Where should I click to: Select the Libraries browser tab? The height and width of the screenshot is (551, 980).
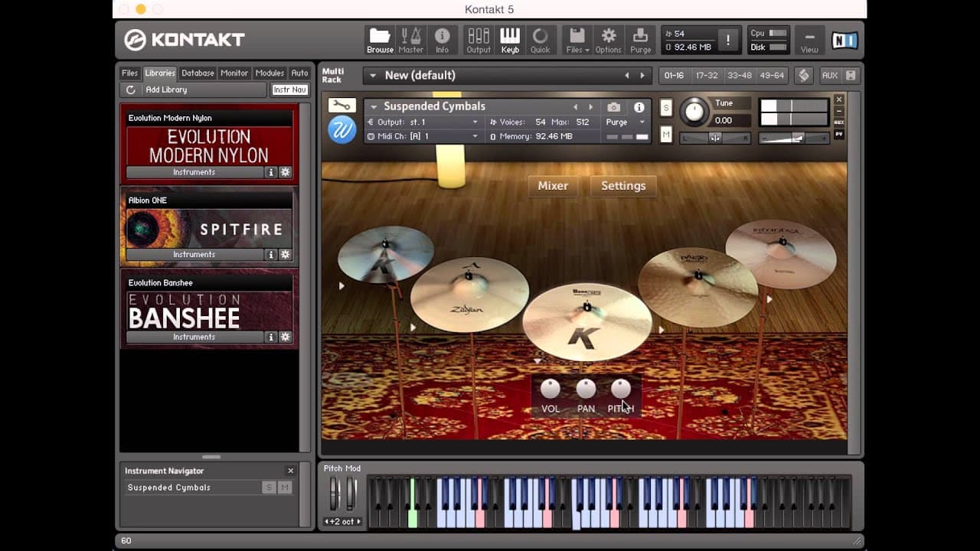coord(160,73)
